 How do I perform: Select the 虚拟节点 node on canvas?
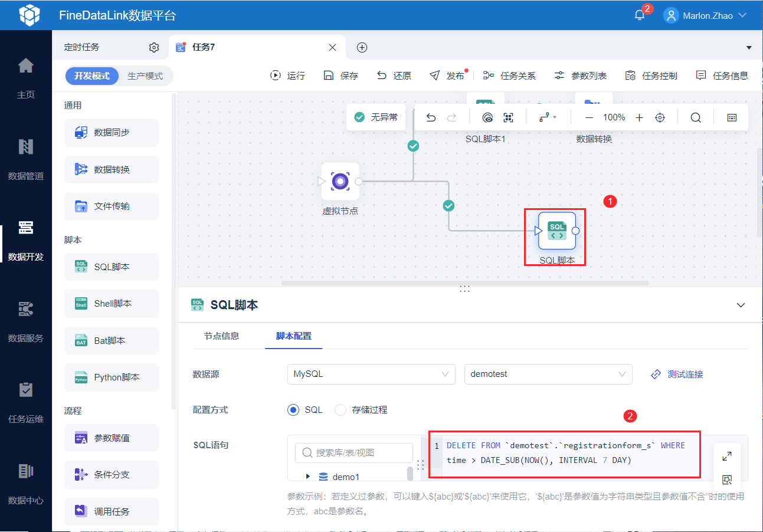[x=340, y=182]
